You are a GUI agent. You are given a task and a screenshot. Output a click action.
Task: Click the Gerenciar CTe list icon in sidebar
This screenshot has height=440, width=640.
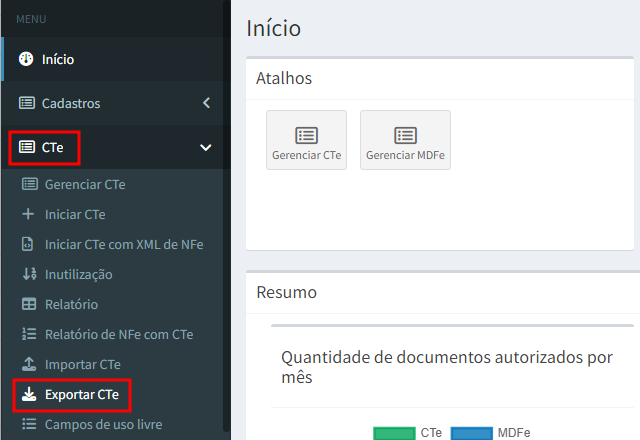(29, 184)
